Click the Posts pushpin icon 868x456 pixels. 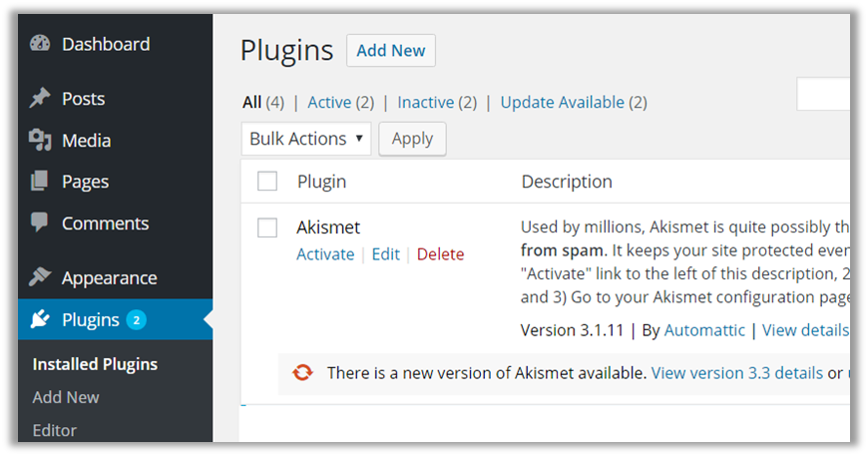(x=40, y=99)
